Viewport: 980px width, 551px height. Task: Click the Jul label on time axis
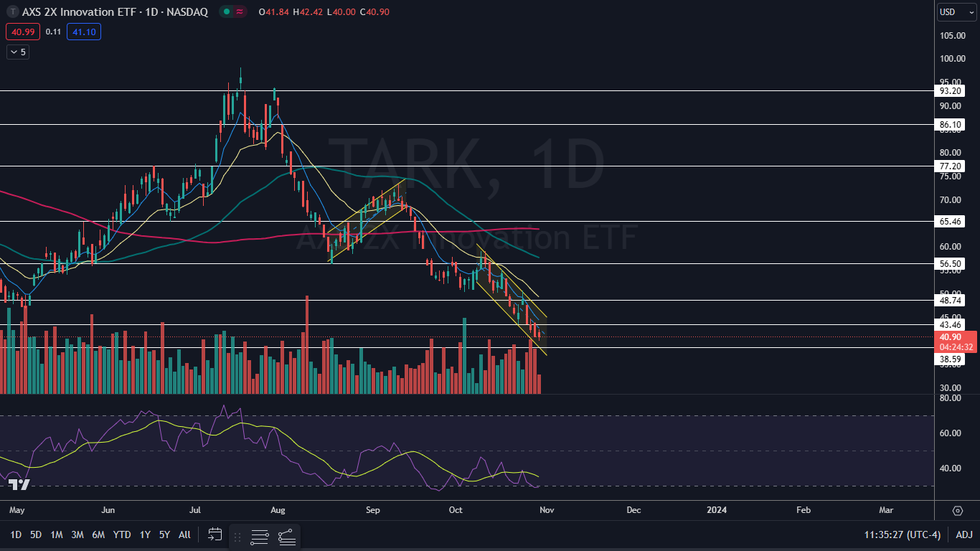coord(195,510)
